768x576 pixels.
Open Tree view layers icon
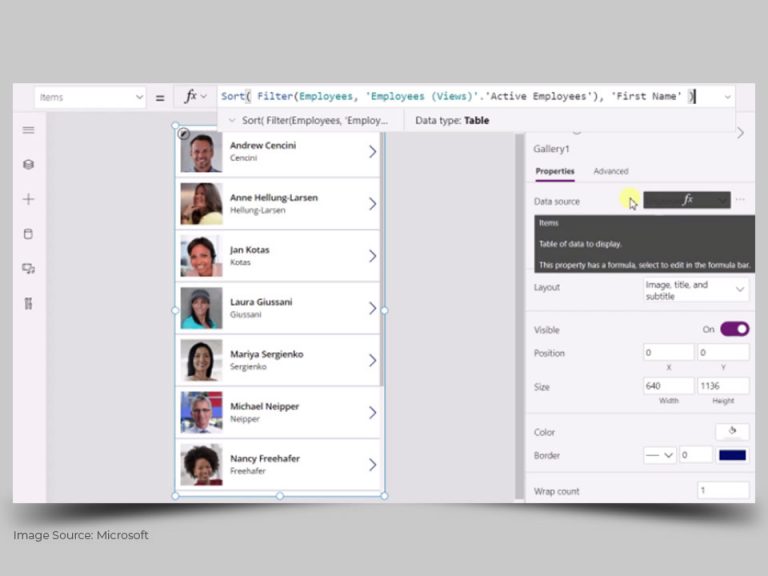pos(28,165)
